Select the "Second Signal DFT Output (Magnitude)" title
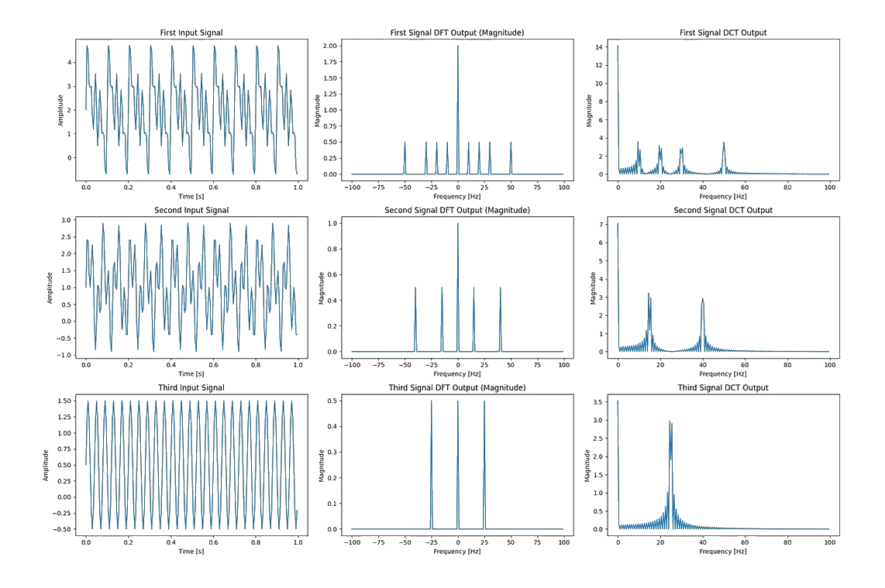 (458, 210)
